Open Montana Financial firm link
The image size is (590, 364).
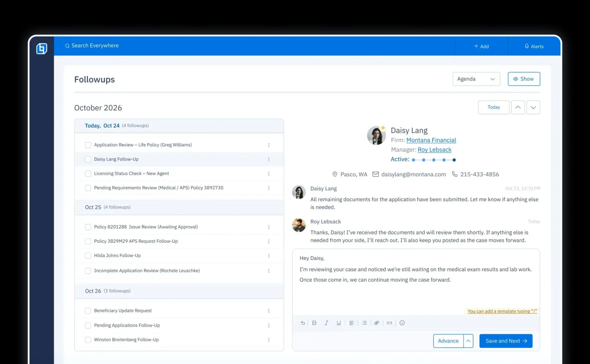coord(431,140)
